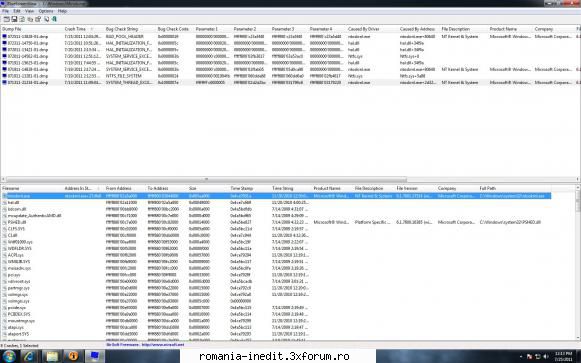Click the file icon next to ACPI.sys

click(x=4, y=255)
